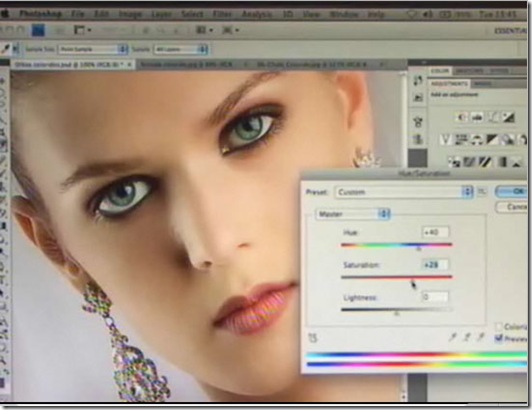Switch to the Color panel tab
The image size is (532, 410).
[439, 71]
